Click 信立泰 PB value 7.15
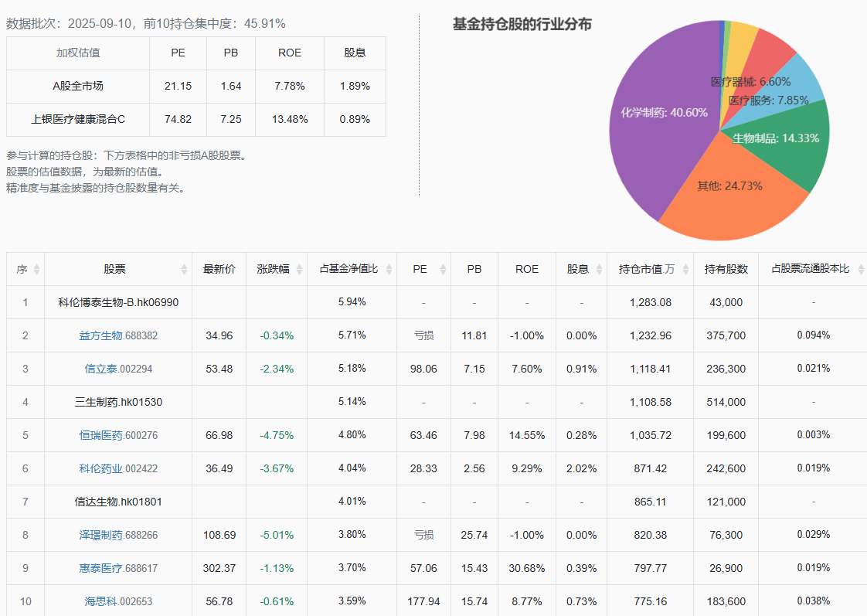867x616 pixels. click(x=474, y=369)
